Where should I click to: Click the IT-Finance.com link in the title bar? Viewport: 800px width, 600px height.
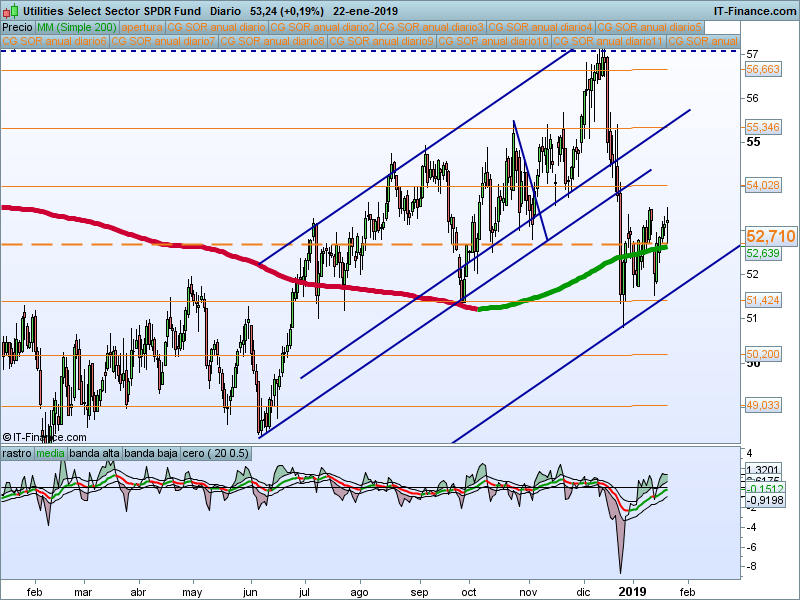(755, 10)
